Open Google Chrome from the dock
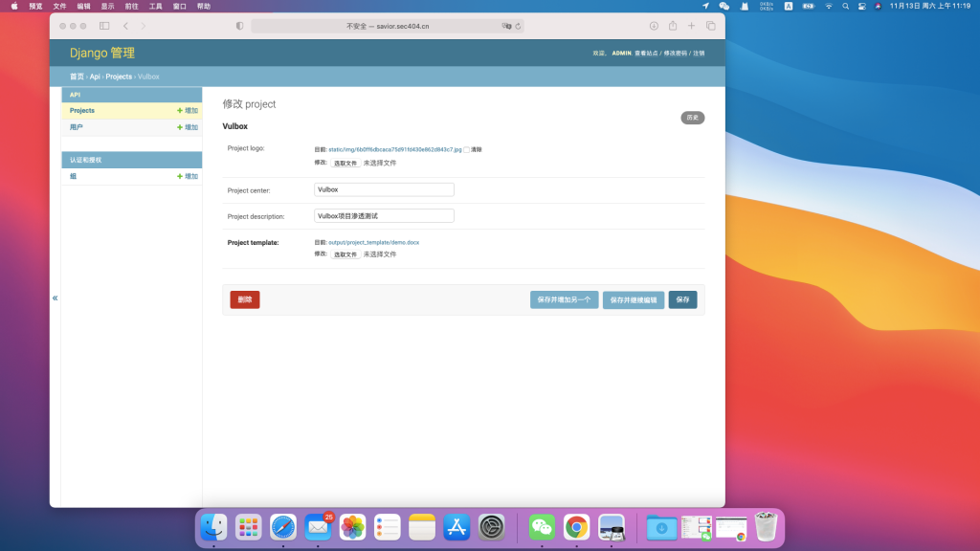This screenshot has width=980, height=551. (576, 527)
